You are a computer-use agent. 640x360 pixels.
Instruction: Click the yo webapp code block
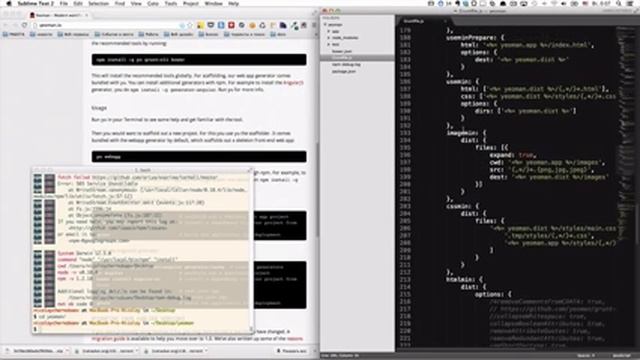point(199,157)
